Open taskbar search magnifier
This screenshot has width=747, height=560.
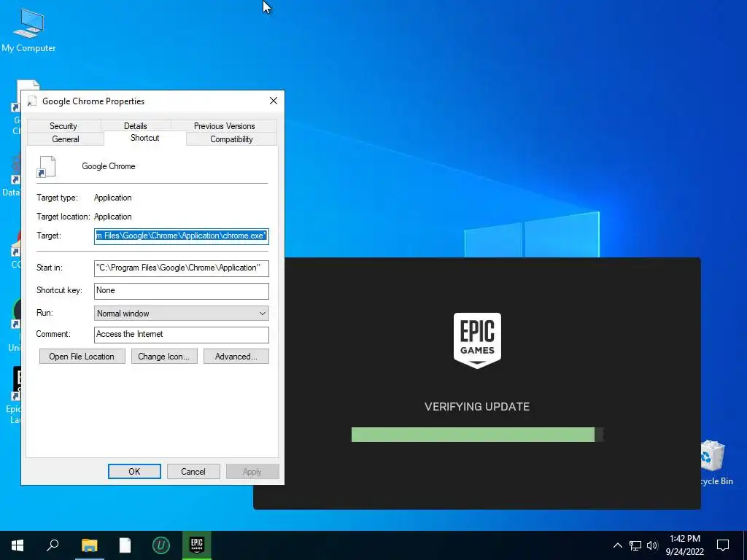(53, 545)
